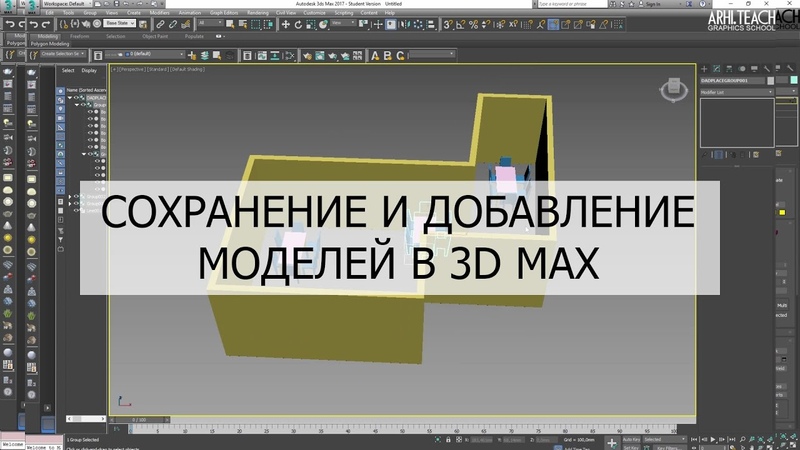Click the grey object color swatch beside the name field
This screenshot has width=800, height=450.
coord(770,81)
